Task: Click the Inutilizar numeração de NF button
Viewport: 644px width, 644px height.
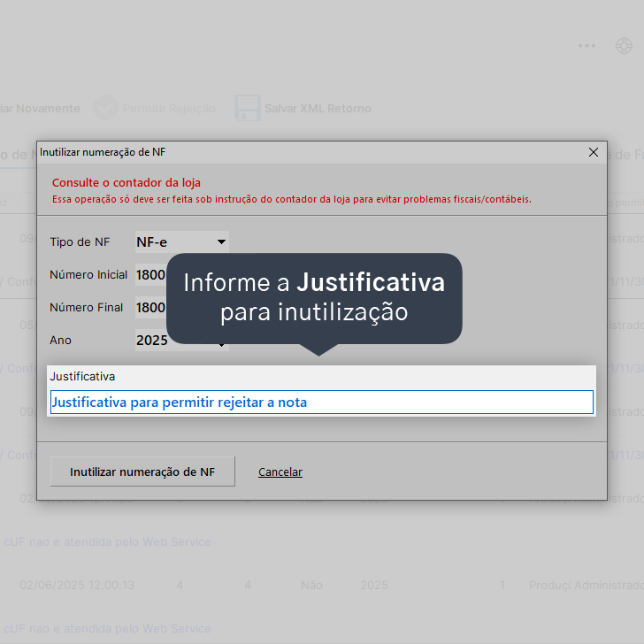Action: [142, 471]
